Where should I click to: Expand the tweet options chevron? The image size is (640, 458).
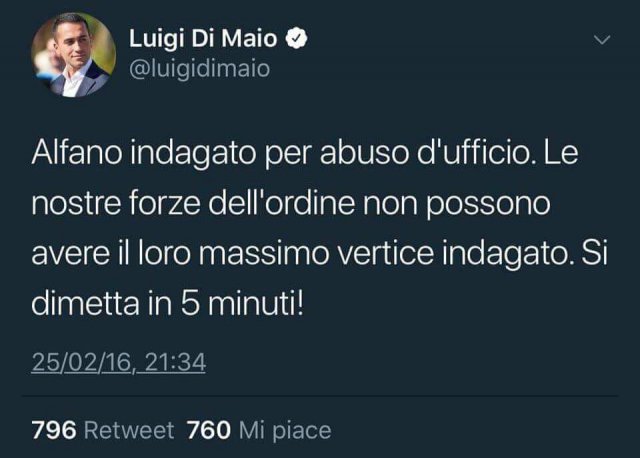click(x=602, y=40)
